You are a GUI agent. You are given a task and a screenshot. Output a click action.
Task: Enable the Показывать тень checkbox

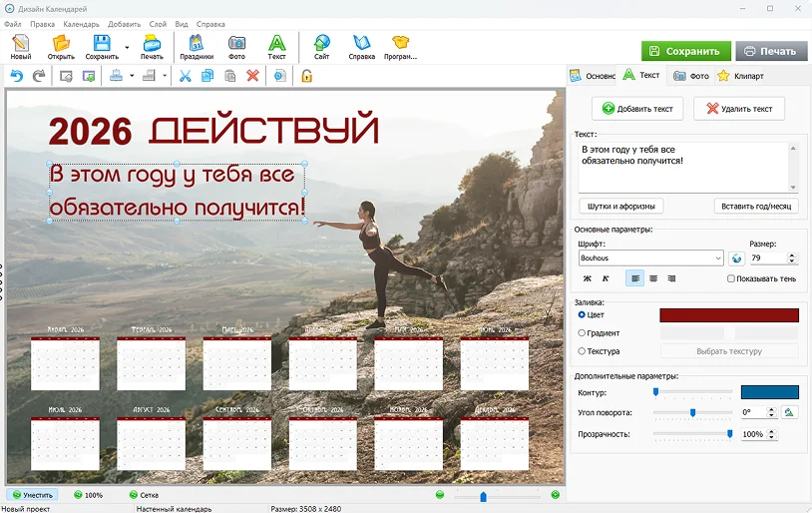click(x=731, y=279)
